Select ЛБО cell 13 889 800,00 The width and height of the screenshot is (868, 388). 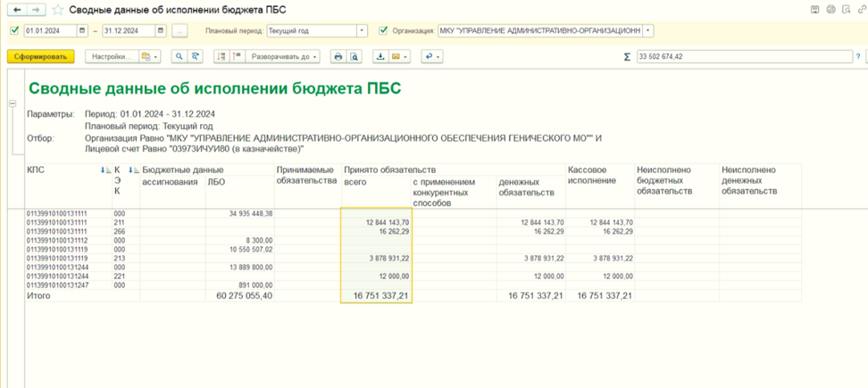tap(240, 268)
